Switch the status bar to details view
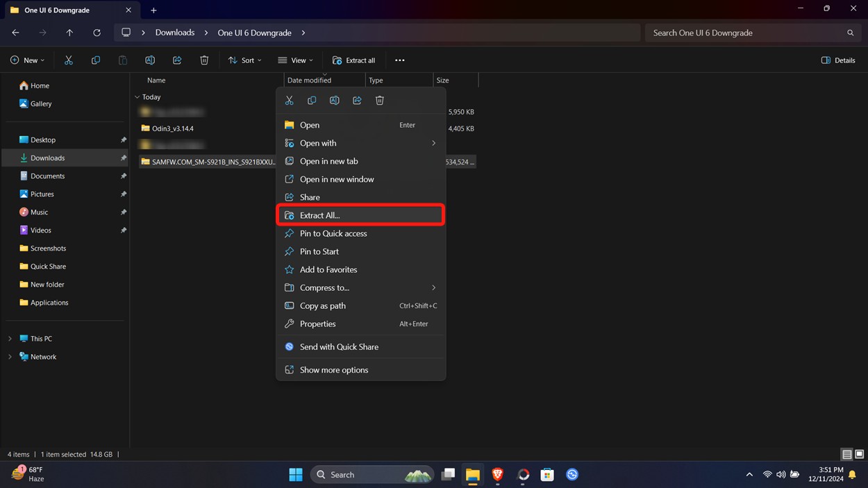This screenshot has height=488, width=868. tap(846, 454)
